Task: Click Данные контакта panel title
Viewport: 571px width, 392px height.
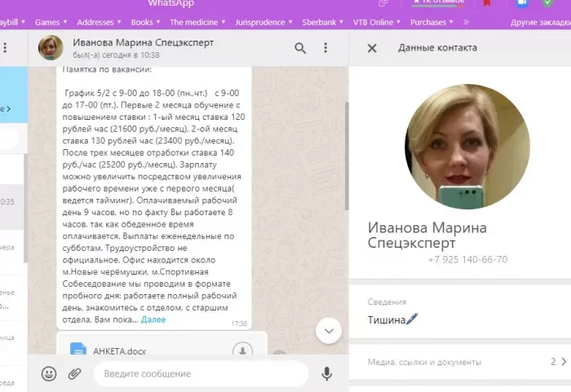Action: (437, 48)
